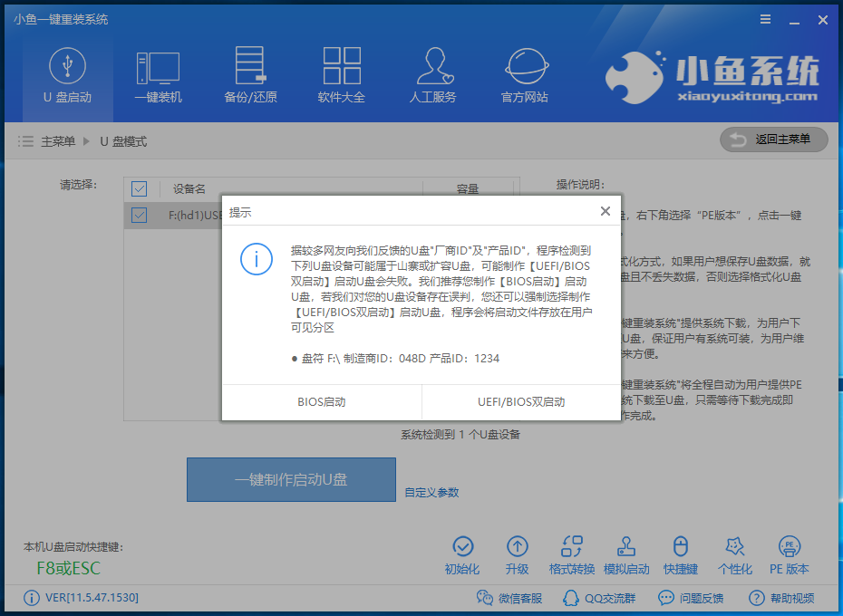Screen dimensions: 843x616
Task: Toggle the header select-all checkbox
Action: coord(139,188)
